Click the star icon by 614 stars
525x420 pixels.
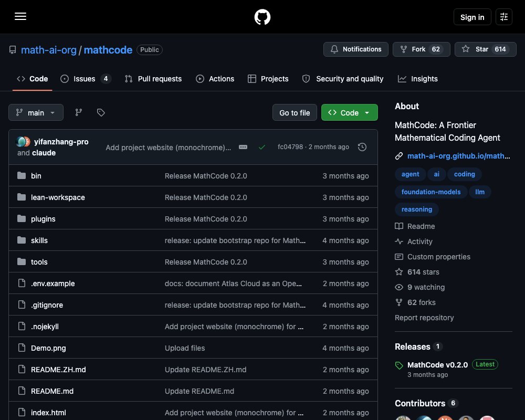point(399,272)
